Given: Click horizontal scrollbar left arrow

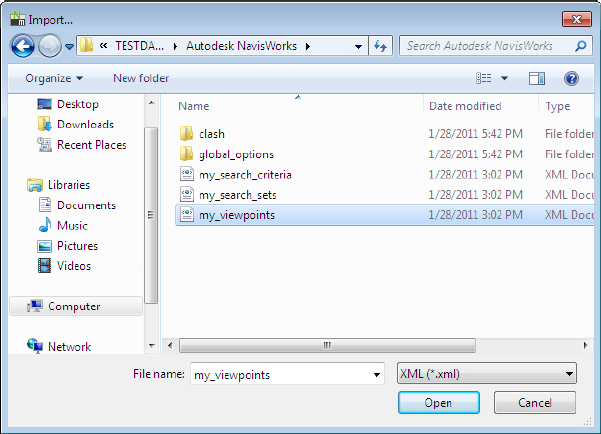Looking at the screenshot, I should [170, 345].
